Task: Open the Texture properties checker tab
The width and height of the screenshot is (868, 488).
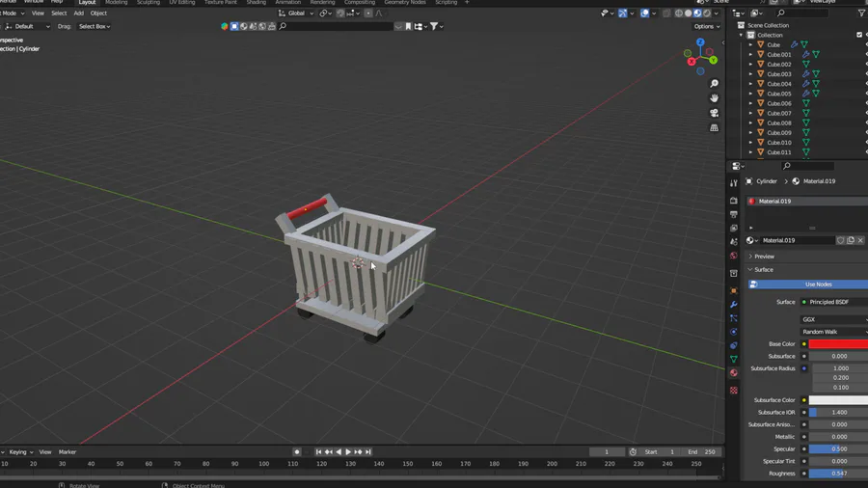Action: [x=734, y=391]
